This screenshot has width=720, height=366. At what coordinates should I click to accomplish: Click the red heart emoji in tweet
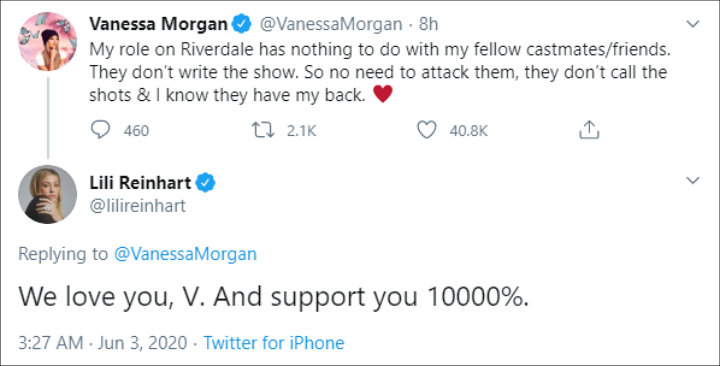[x=382, y=94]
